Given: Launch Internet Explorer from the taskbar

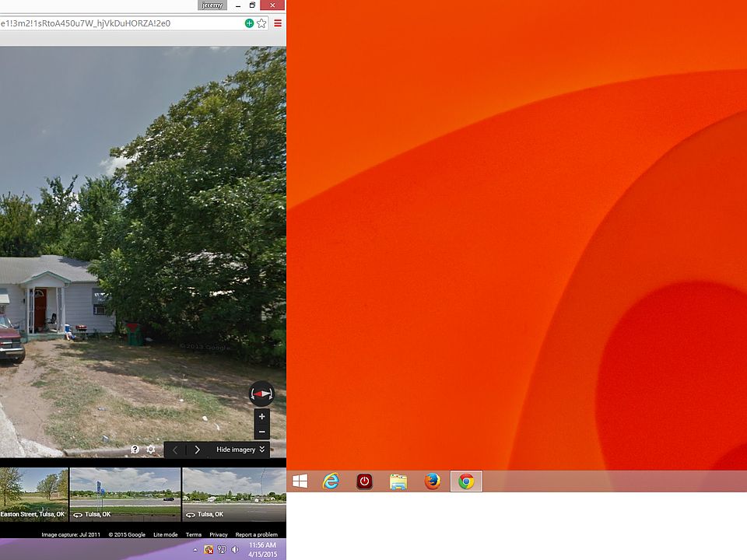Looking at the screenshot, I should [331, 481].
